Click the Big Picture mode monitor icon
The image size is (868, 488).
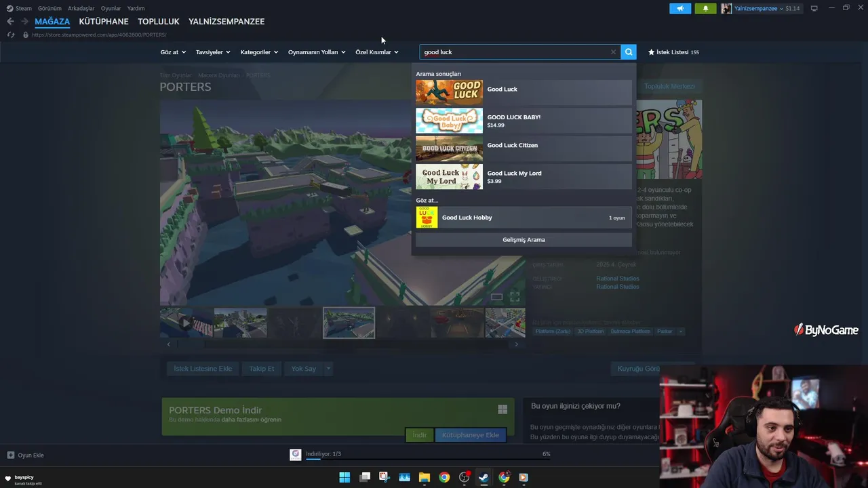[x=814, y=8]
